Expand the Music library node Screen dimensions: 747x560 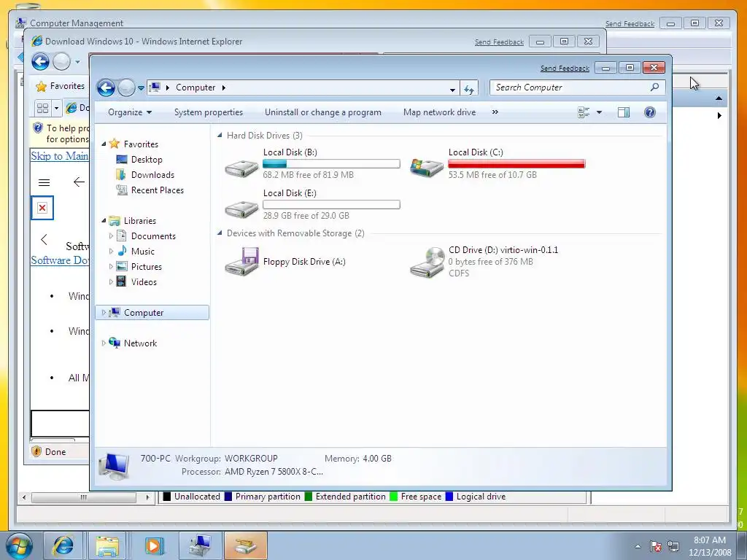coord(111,252)
